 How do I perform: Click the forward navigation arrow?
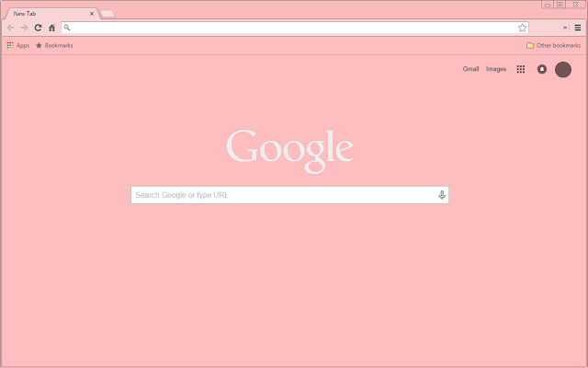pyautogui.click(x=24, y=28)
